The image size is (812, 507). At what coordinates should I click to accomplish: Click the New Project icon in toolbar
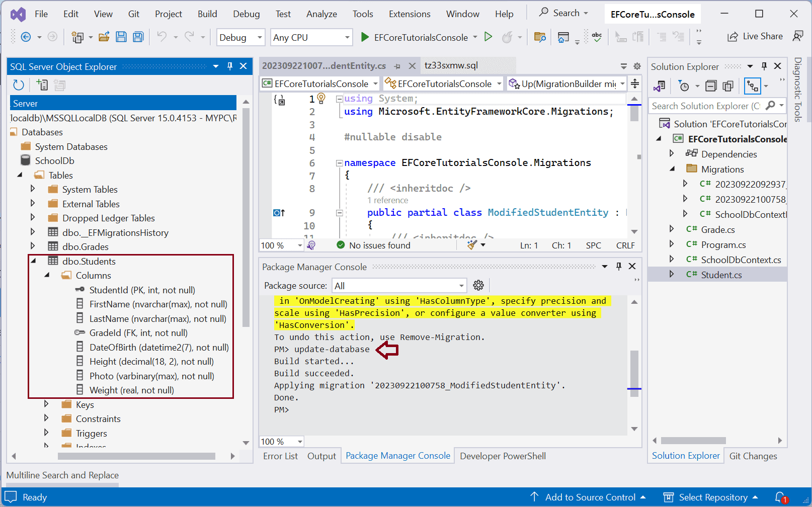tap(77, 37)
